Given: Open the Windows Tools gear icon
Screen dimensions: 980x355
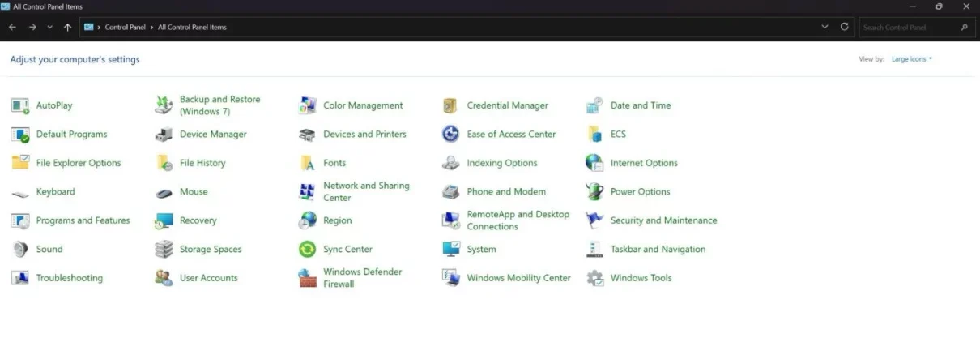Looking at the screenshot, I should 595,278.
